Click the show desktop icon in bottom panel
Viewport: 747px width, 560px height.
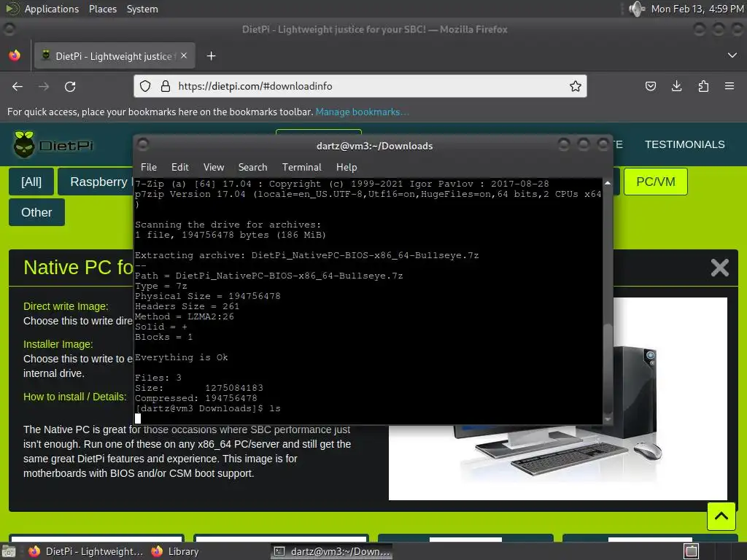click(x=9, y=551)
